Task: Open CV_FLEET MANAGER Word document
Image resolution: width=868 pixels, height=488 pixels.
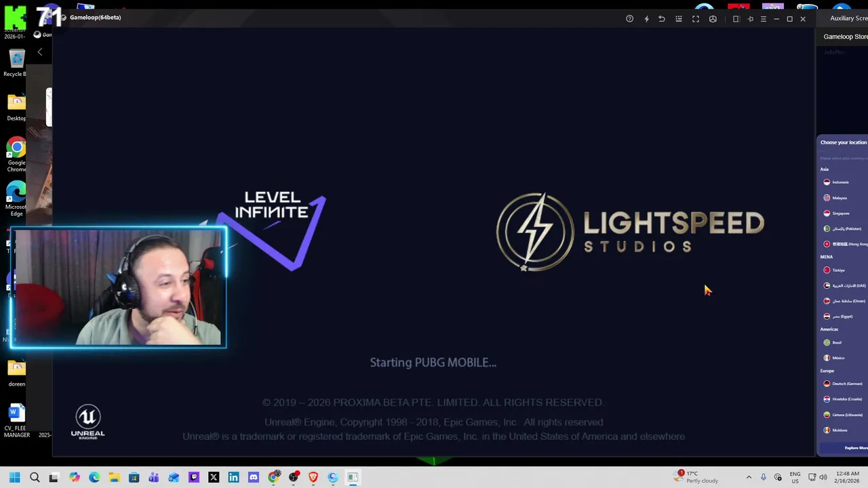Action: click(16, 421)
